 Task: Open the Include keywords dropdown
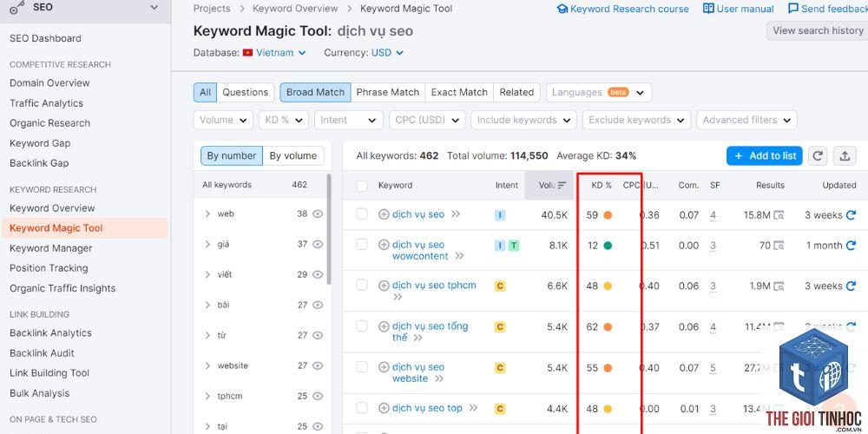523,120
